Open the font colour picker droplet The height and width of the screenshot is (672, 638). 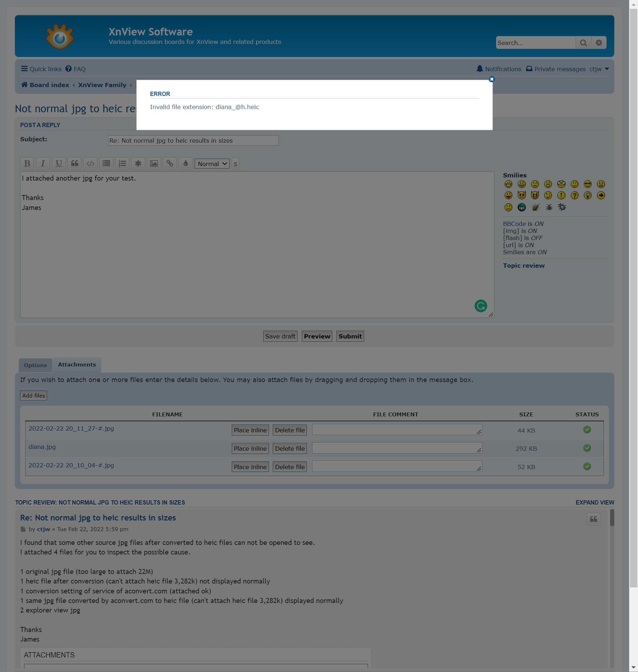coord(186,164)
